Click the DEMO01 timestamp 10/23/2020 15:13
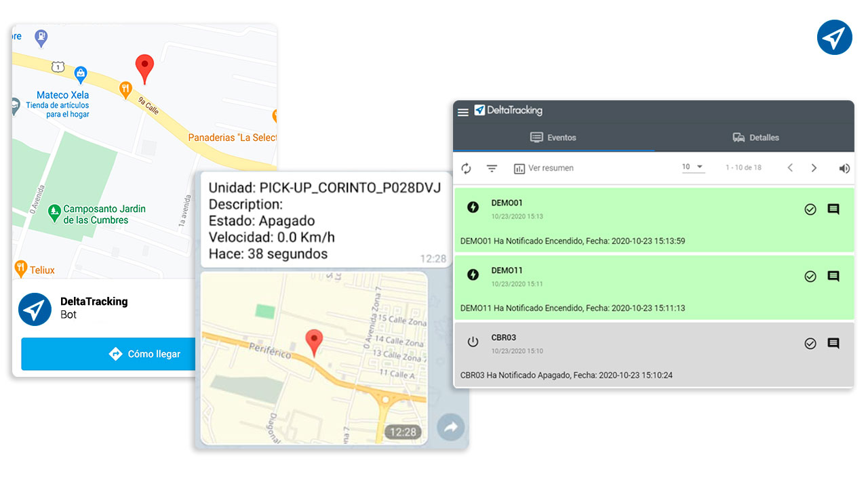 (517, 217)
